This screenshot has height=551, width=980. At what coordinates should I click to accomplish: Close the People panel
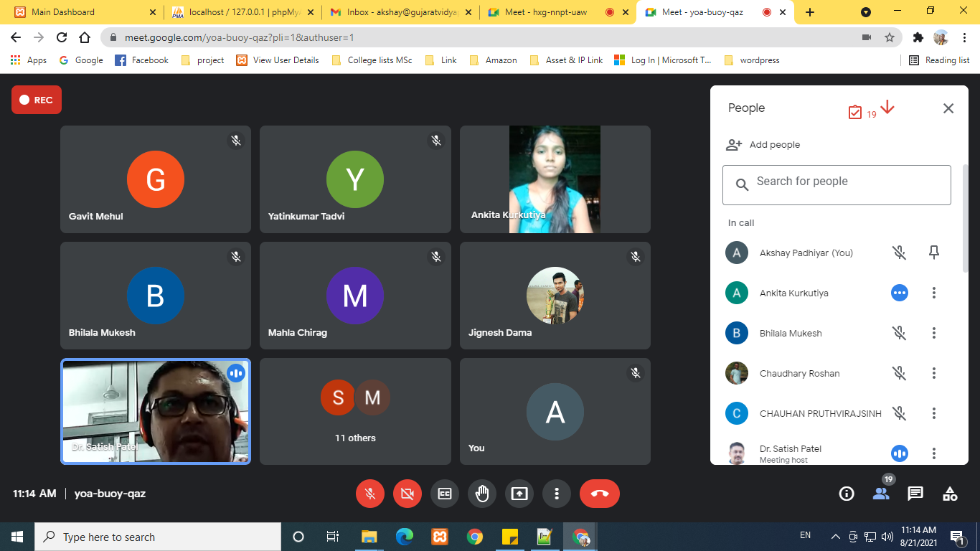(x=948, y=108)
